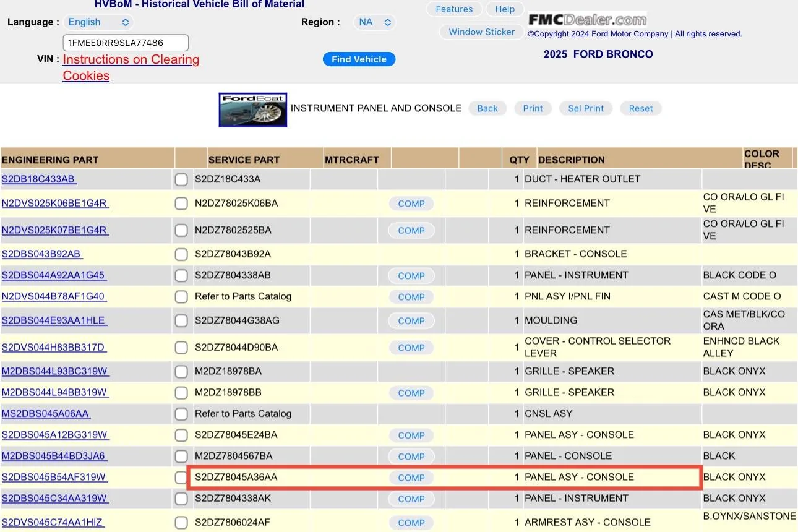Screen dimensions: 798x532
Task: Click the ENHNCD BLACK ALLEY color description
Action: [741, 347]
